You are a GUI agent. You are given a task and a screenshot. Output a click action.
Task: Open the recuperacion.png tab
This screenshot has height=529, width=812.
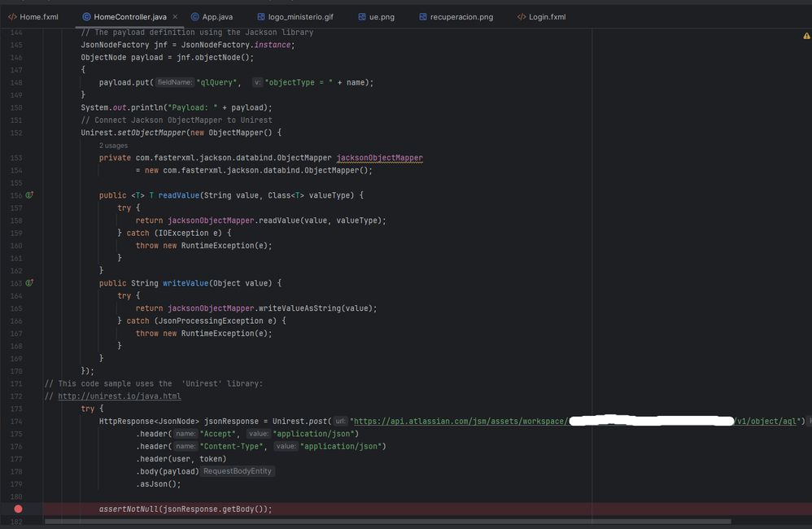click(x=456, y=17)
